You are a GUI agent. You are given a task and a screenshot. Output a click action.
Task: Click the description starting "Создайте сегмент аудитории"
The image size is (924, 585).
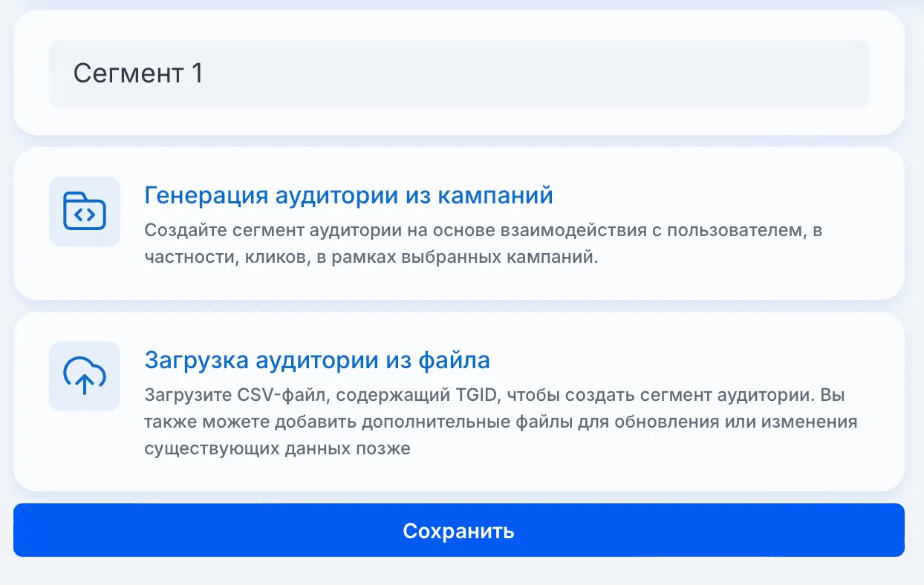point(484,245)
